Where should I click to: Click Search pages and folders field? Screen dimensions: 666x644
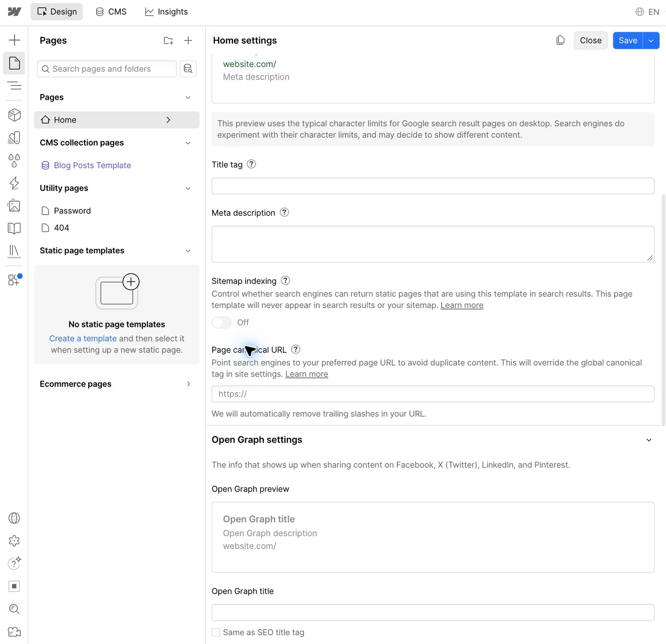coord(107,69)
